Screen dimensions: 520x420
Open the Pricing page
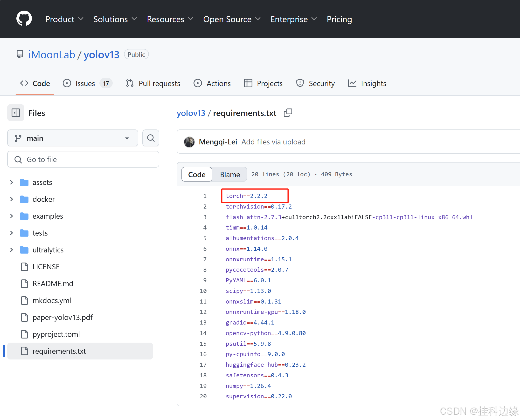[x=339, y=19]
